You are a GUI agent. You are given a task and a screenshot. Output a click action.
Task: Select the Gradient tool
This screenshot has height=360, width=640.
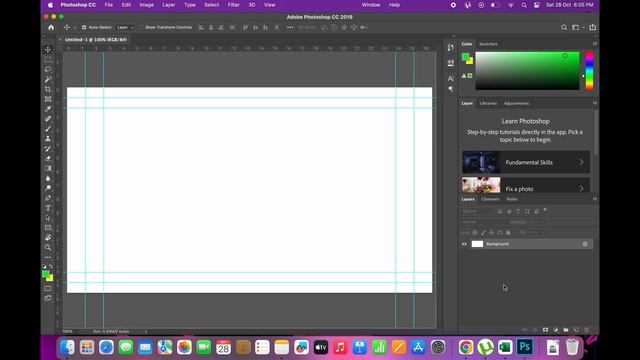48,168
